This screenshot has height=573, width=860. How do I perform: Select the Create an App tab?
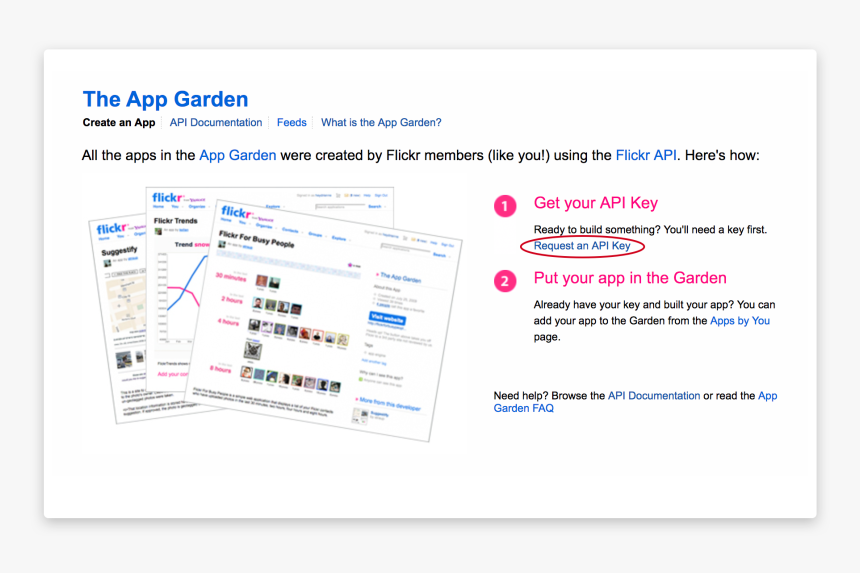(x=119, y=123)
